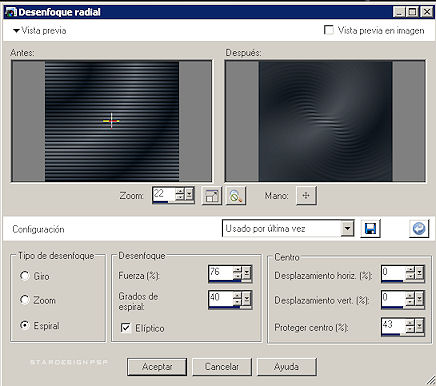The height and width of the screenshot is (386, 436).
Task: Uncheck the Elíptico checkbox
Action: click(126, 328)
